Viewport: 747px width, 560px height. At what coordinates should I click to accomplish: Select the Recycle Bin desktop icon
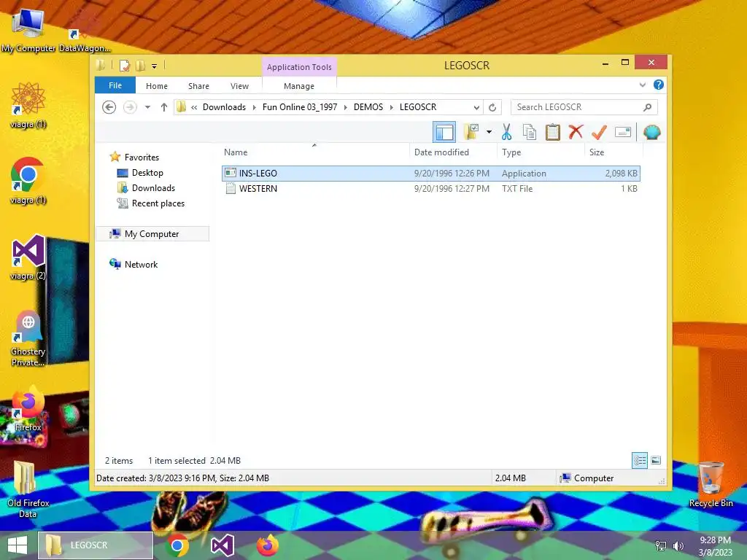(711, 484)
